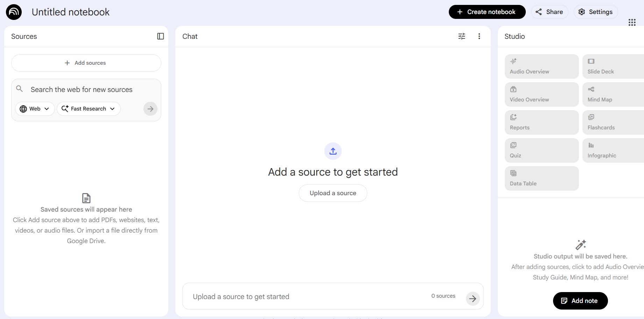Create a new notebook
The width and height of the screenshot is (644, 319).
487,12
